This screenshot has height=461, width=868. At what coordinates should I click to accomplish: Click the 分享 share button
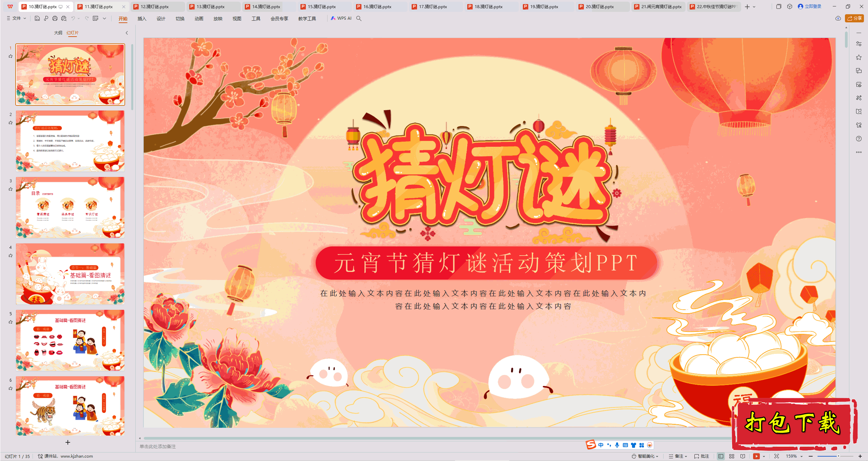tap(854, 18)
